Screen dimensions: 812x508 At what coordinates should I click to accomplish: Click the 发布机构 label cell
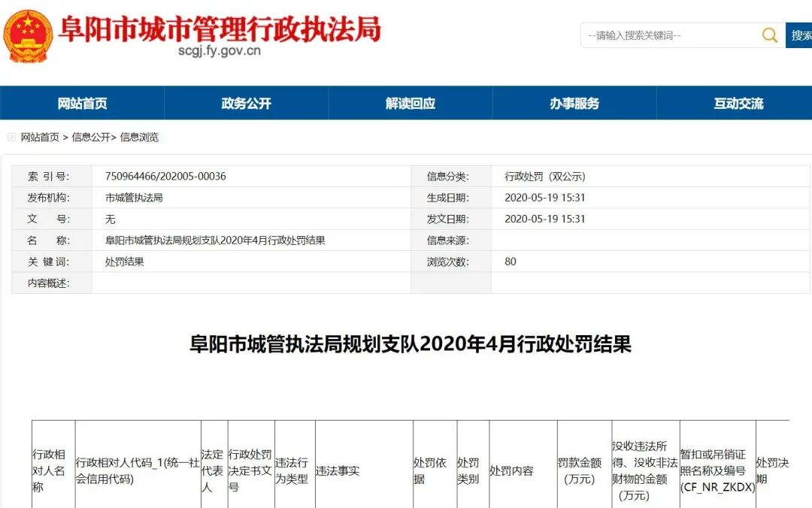click(x=51, y=198)
